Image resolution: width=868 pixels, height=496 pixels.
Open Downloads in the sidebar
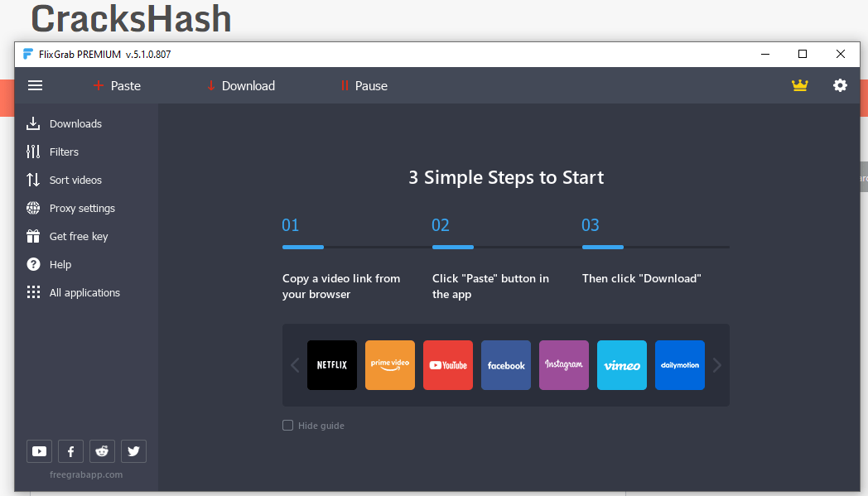click(x=65, y=123)
